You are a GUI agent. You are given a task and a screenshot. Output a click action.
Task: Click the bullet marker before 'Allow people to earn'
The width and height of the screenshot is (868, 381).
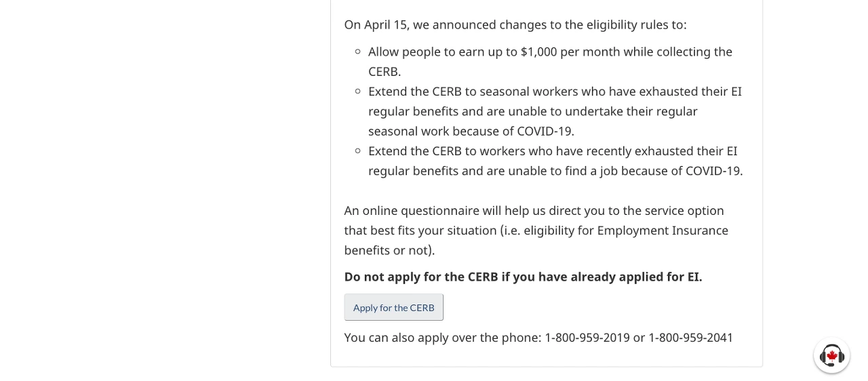click(358, 52)
